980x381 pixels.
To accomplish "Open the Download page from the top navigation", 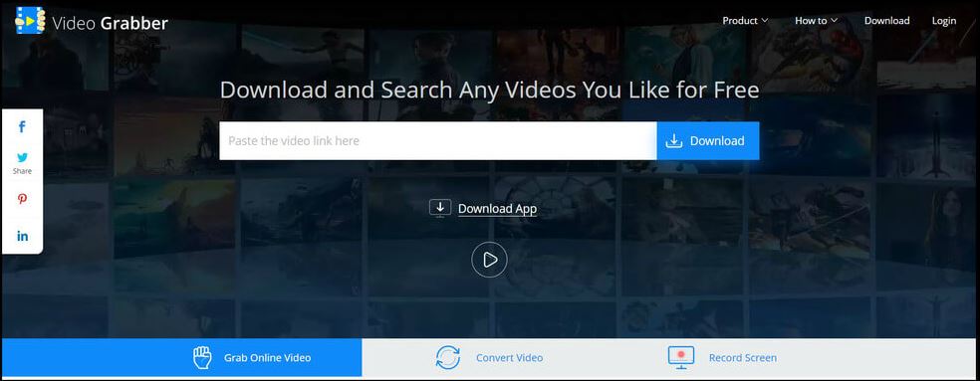I will pyautogui.click(x=886, y=21).
